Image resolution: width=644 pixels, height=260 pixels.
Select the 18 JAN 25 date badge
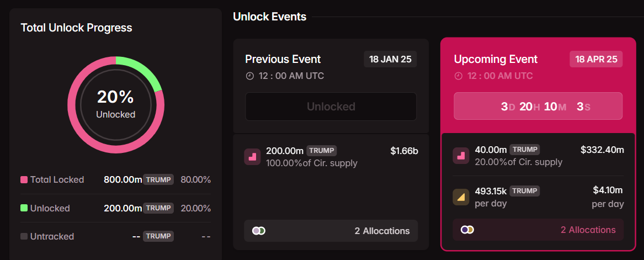click(x=390, y=59)
